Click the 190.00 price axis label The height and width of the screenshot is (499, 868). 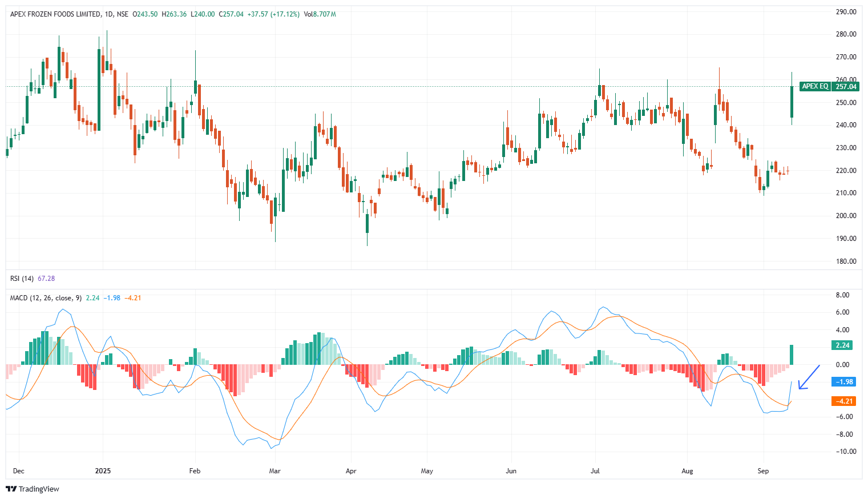click(846, 239)
